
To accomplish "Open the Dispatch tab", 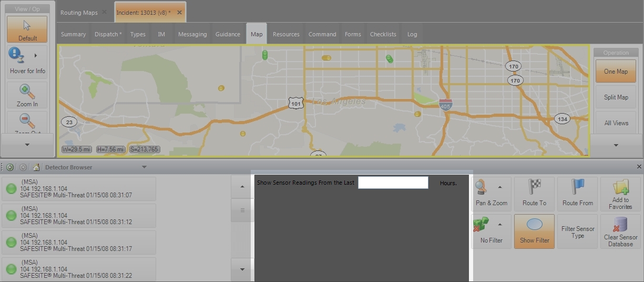I will pyautogui.click(x=108, y=34).
